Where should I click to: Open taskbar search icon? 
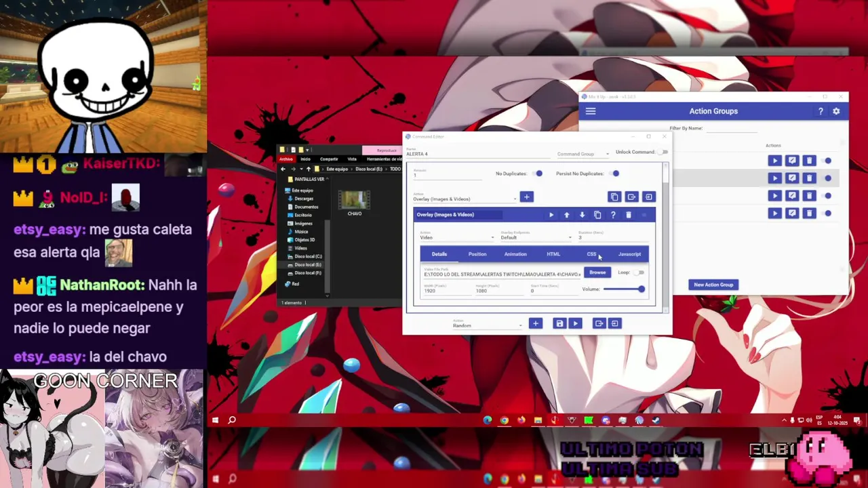(x=232, y=420)
